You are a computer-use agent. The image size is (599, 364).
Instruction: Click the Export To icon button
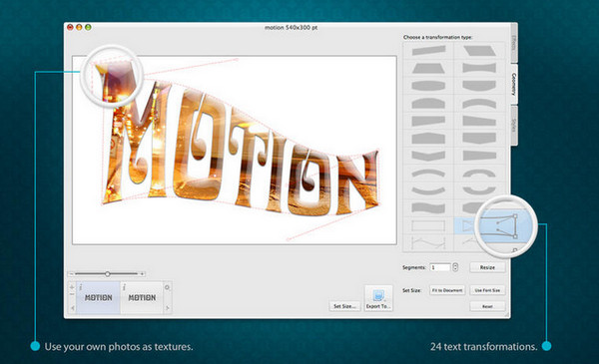(378, 298)
